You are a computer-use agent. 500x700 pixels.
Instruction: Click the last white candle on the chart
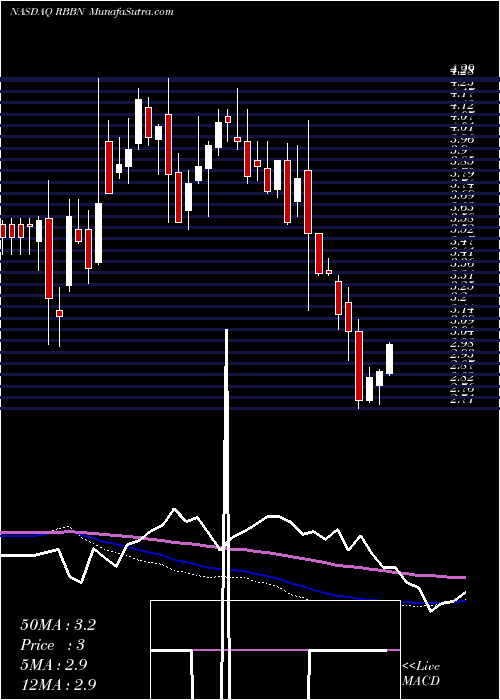coord(390,359)
